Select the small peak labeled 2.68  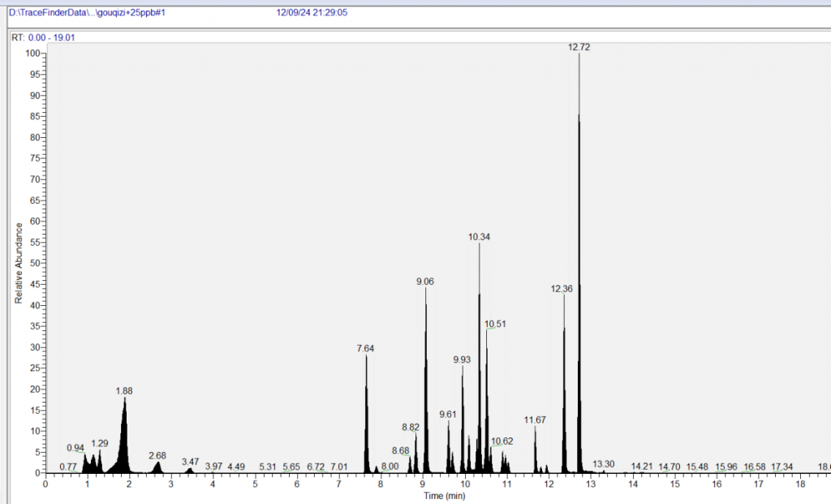(157, 456)
